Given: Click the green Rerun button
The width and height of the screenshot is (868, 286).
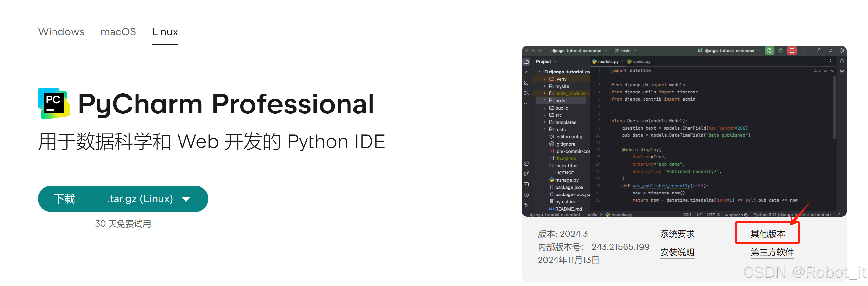Looking at the screenshot, I should coord(769,51).
